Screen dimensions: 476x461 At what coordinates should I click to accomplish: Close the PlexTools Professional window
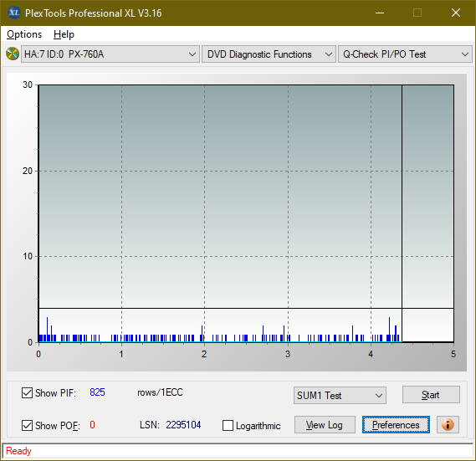pyautogui.click(x=455, y=13)
